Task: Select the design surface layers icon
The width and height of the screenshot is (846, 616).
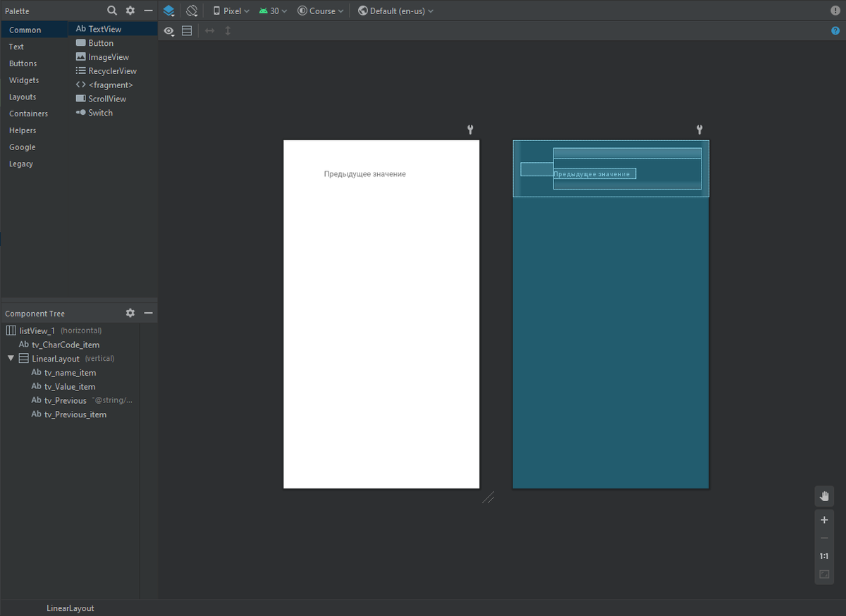Action: coord(168,11)
